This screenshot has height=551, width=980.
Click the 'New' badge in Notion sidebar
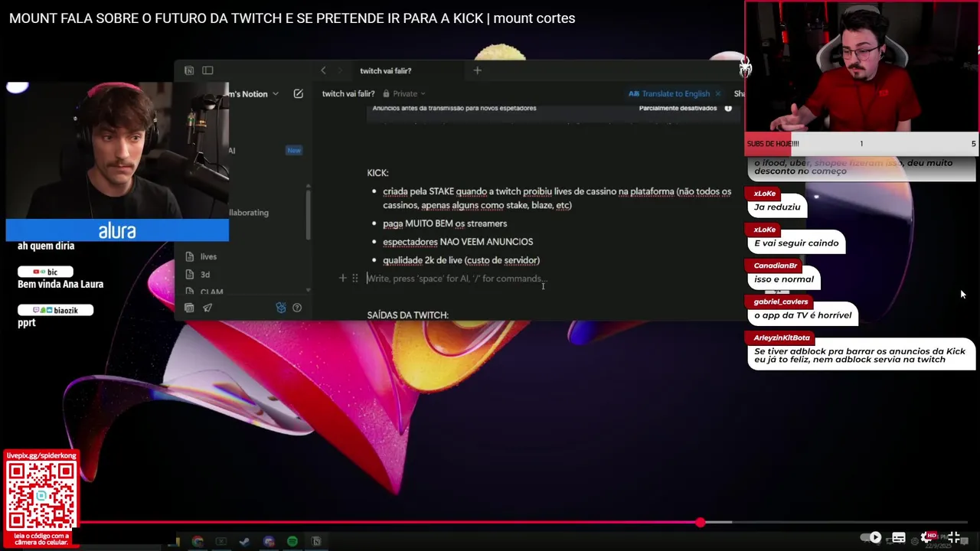click(x=294, y=151)
